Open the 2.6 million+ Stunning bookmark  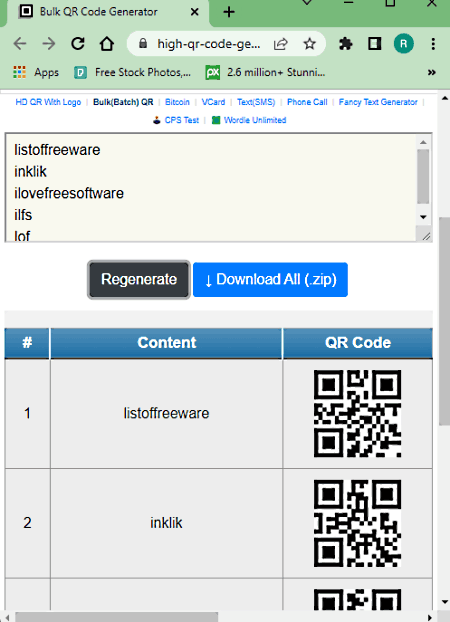click(265, 73)
